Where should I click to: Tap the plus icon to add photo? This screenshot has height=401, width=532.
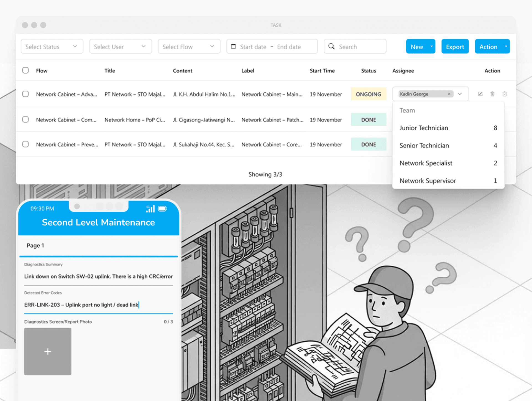click(x=48, y=352)
